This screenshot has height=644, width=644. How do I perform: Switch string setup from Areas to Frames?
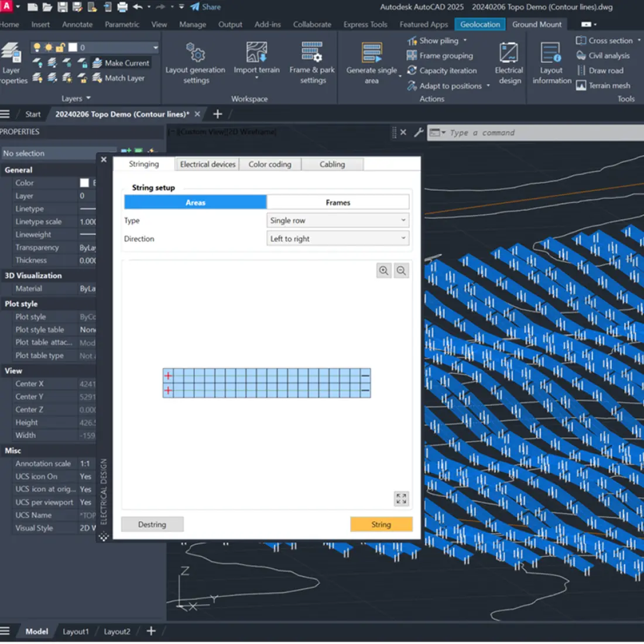tap(338, 202)
